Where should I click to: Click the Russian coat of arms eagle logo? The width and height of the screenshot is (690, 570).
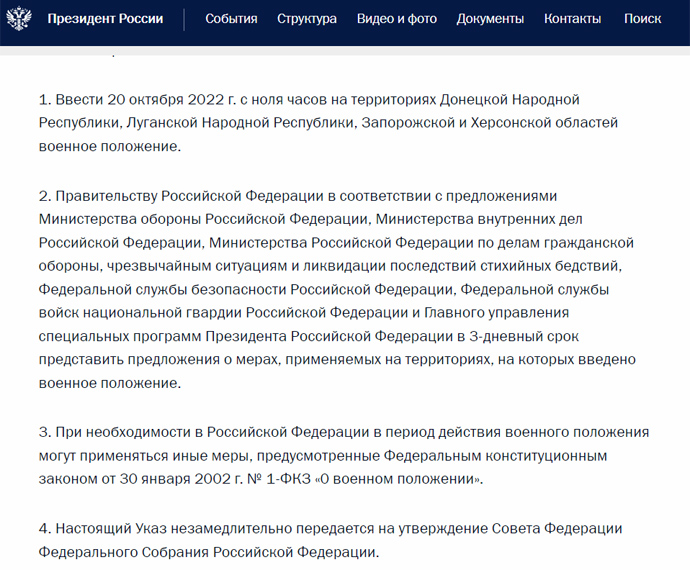21,19
